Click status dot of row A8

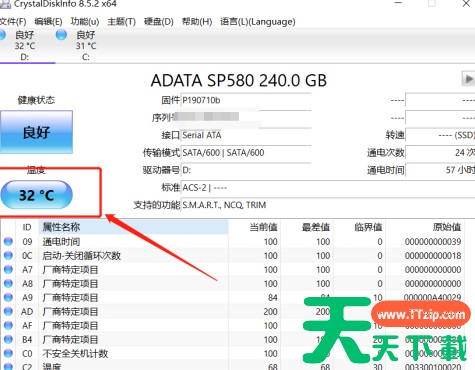8,283
